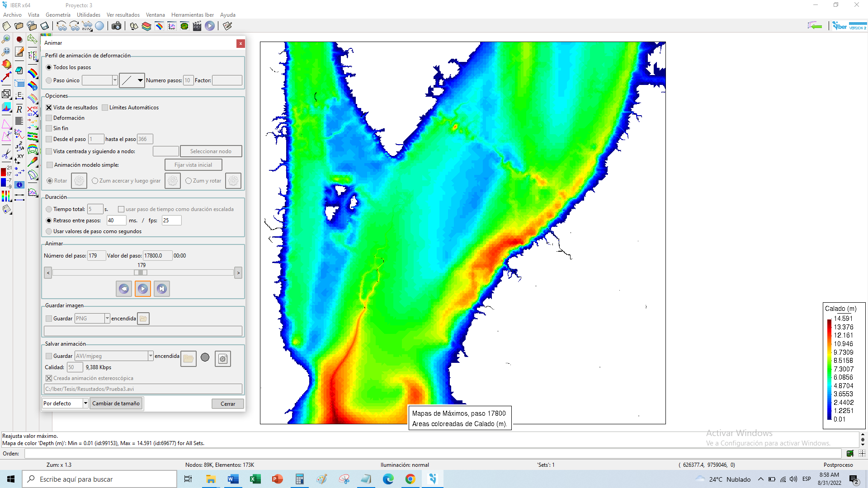Click the italic R tool icon
Viewport: 868px width, 488px height.
click(x=19, y=109)
